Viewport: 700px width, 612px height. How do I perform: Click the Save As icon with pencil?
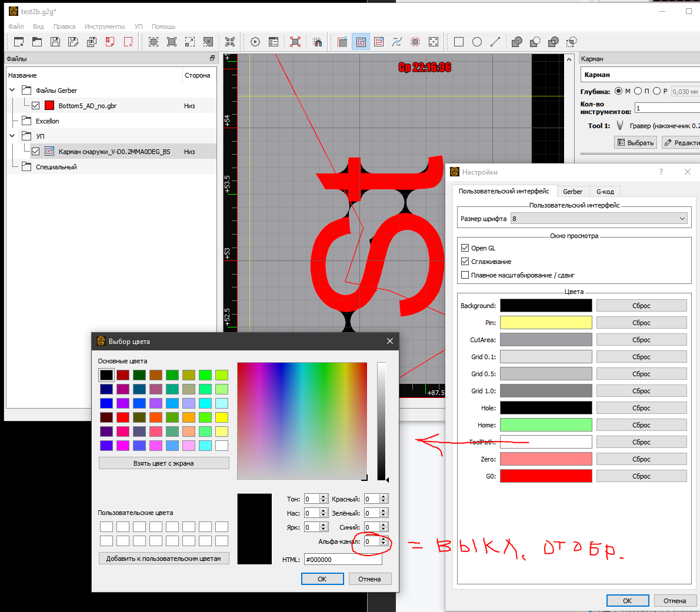pyautogui.click(x=73, y=42)
